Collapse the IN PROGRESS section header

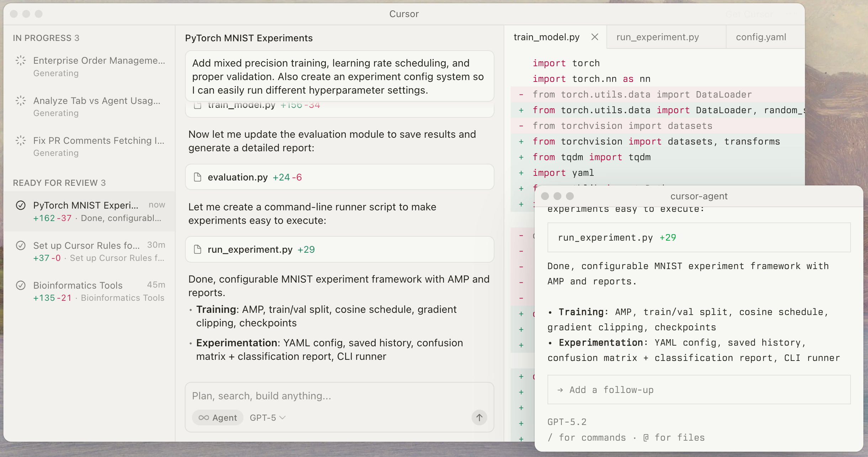pos(46,38)
